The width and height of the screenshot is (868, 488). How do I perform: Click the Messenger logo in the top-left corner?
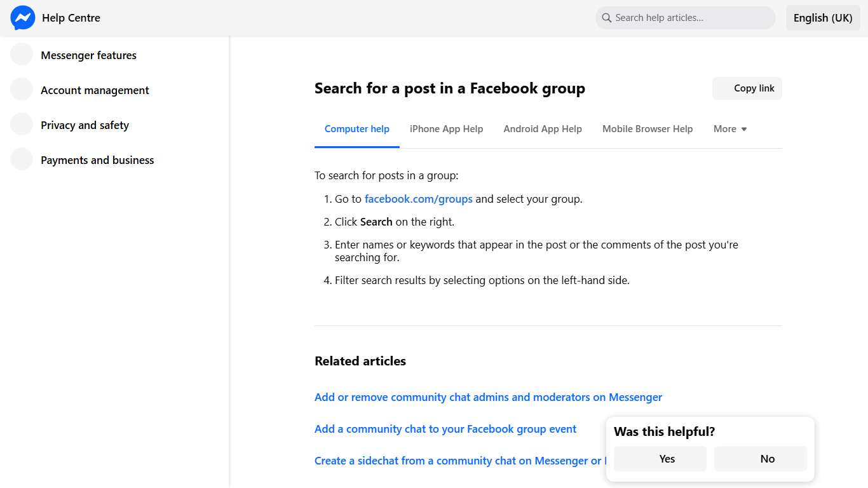tap(22, 18)
